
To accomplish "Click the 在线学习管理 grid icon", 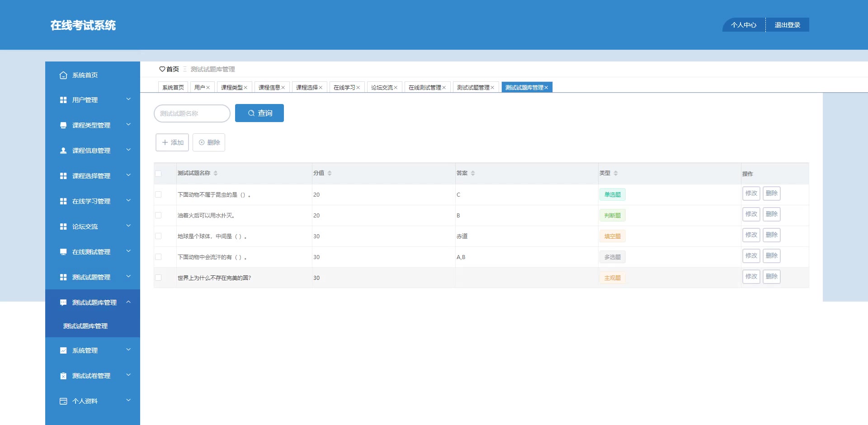I will 63,201.
